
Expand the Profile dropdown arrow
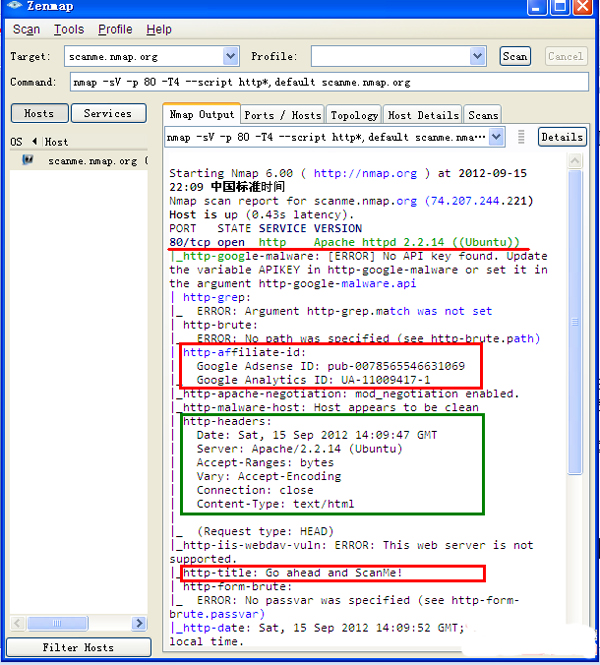[477, 56]
